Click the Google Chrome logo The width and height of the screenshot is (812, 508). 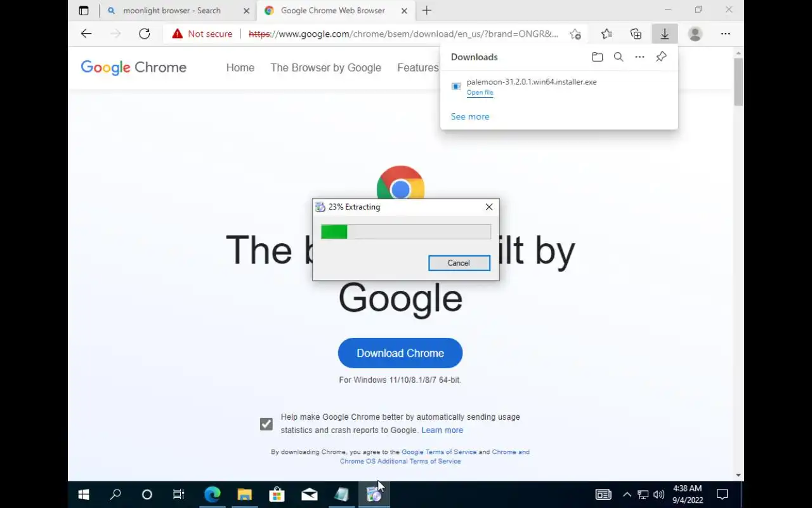pyautogui.click(x=134, y=67)
